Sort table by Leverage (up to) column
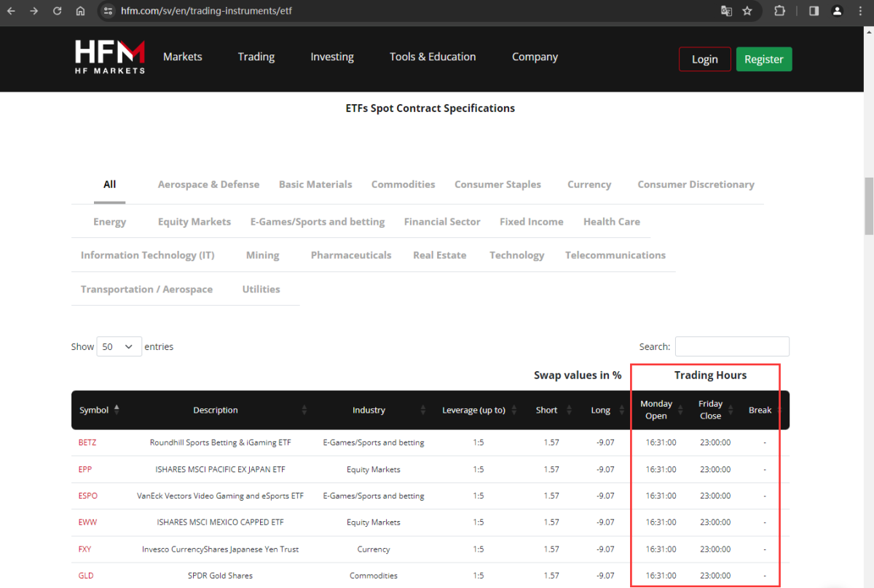 pos(479,410)
